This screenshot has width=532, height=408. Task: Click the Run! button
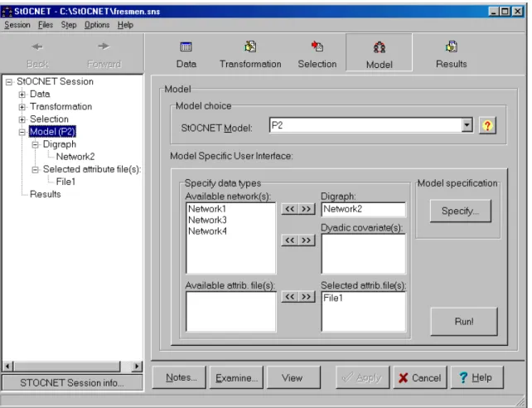(x=464, y=321)
